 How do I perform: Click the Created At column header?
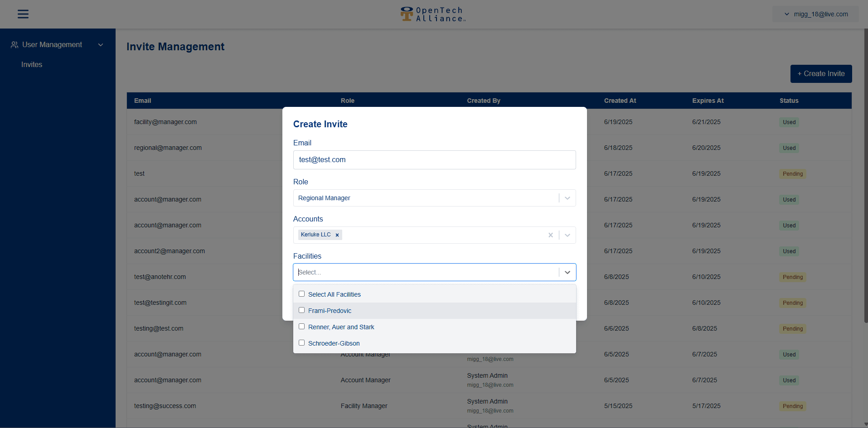click(620, 101)
